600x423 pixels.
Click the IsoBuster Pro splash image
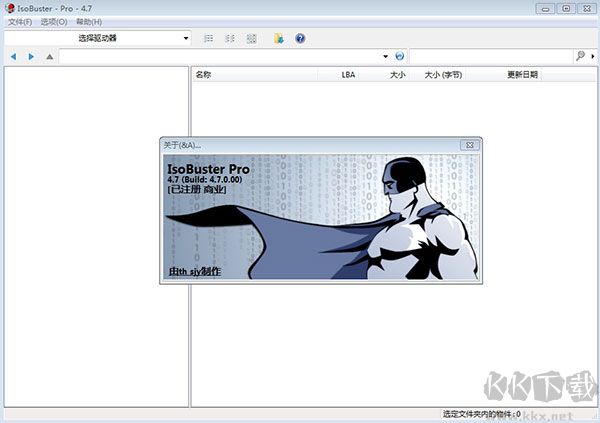[x=321, y=217]
